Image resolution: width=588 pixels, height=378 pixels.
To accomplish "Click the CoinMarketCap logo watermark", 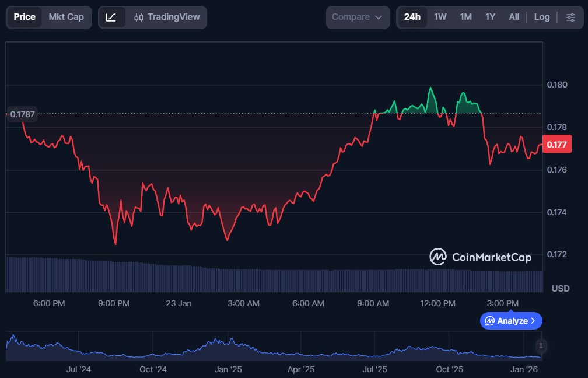I will [x=481, y=257].
